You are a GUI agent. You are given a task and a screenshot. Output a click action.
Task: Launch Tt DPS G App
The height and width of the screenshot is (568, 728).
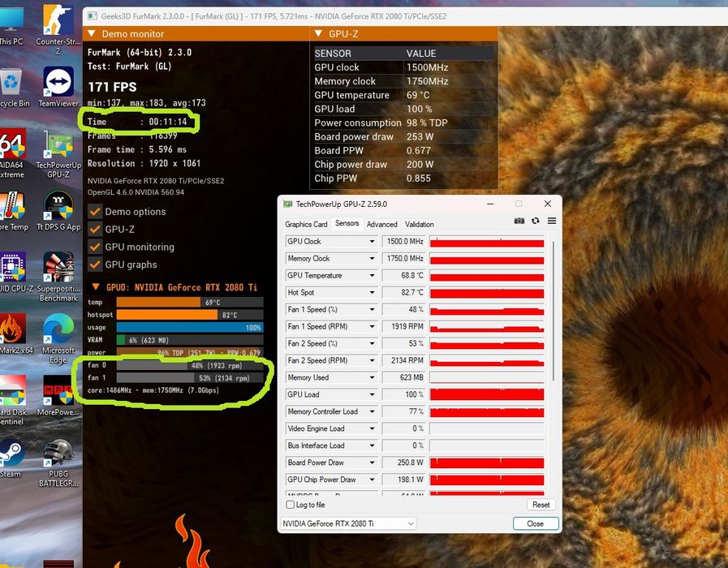click(58, 211)
